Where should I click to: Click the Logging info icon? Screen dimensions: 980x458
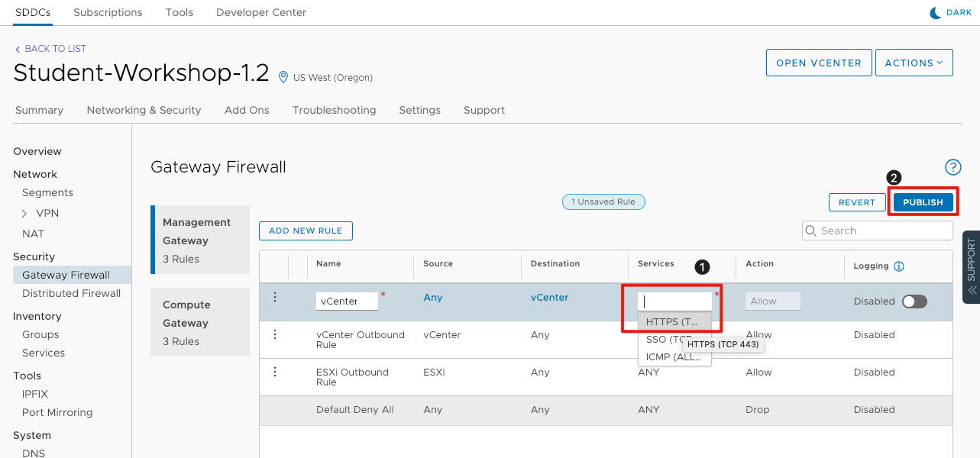point(899,266)
